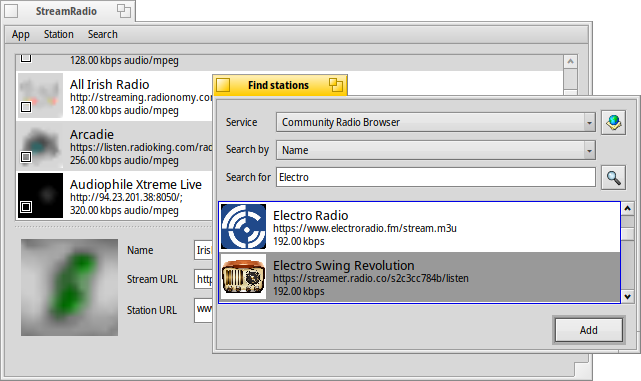Toggle Arcadie station play checkbox
Screen dimensions: 641x381
pyautogui.click(x=26, y=157)
